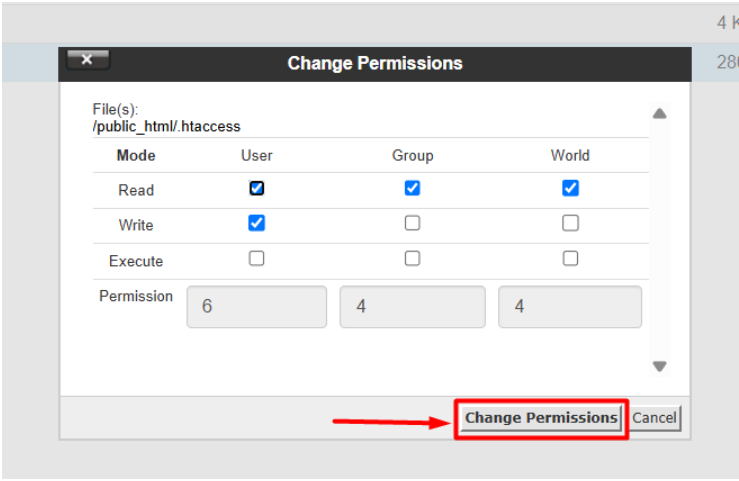The image size is (739, 481).
Task: Uncheck the Group Read permission
Action: coord(412,188)
